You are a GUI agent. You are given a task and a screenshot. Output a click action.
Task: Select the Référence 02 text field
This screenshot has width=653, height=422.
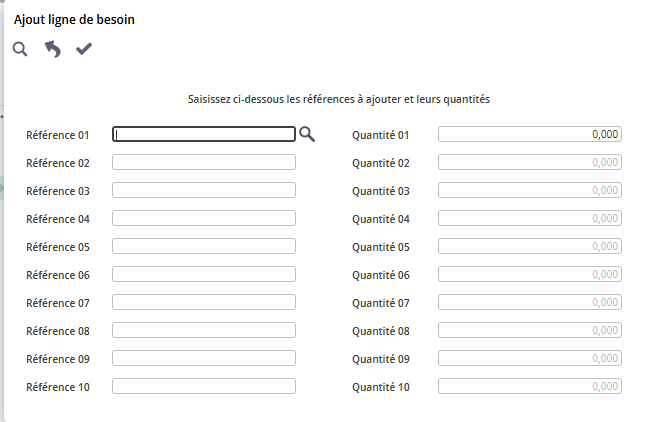204,162
